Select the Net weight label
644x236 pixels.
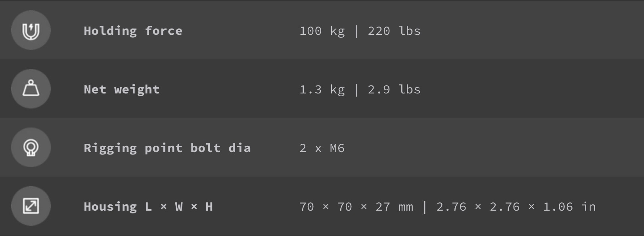(122, 89)
